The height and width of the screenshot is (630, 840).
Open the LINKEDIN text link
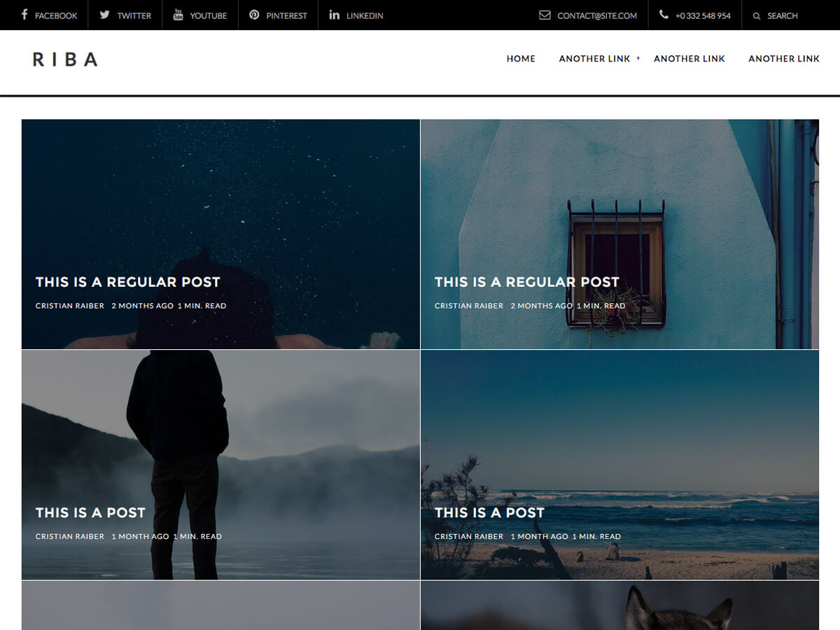tap(365, 16)
